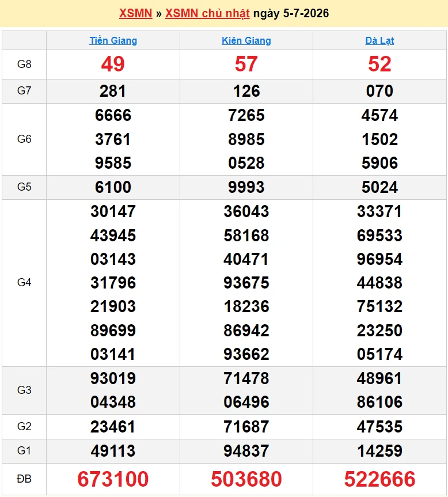Select G4 number 05174
Viewport: 448px width, 497px height.
tap(379, 354)
